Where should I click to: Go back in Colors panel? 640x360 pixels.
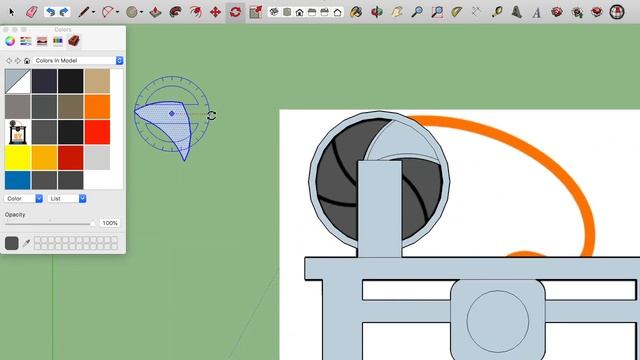9,60
